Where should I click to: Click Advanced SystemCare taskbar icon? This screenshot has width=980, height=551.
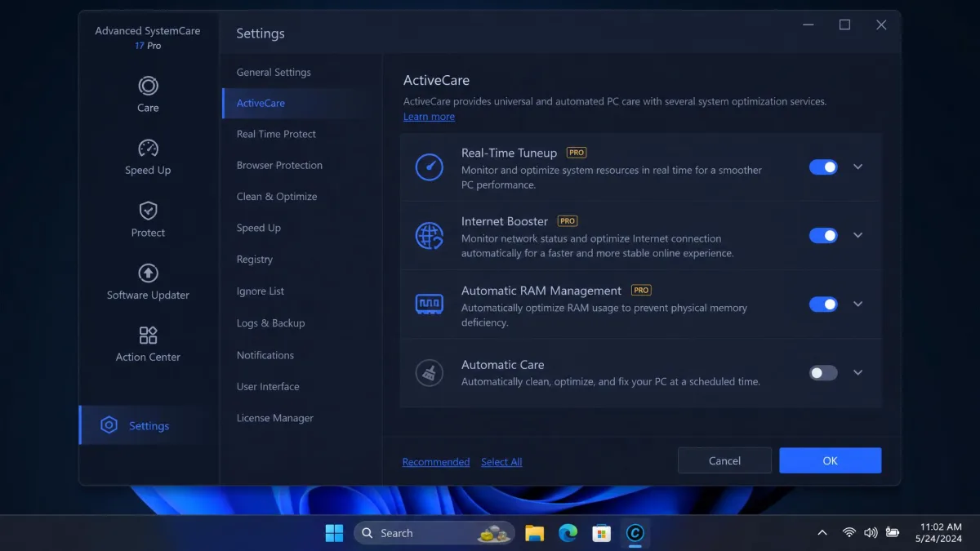point(635,533)
